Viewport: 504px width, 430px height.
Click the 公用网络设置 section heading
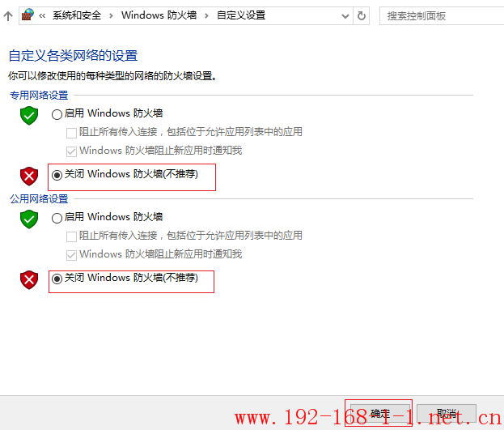39,198
